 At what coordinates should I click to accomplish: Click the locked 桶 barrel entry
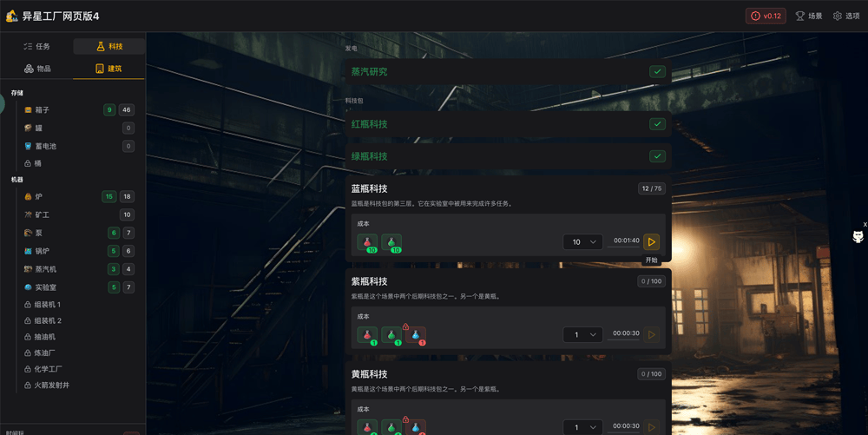(x=33, y=163)
